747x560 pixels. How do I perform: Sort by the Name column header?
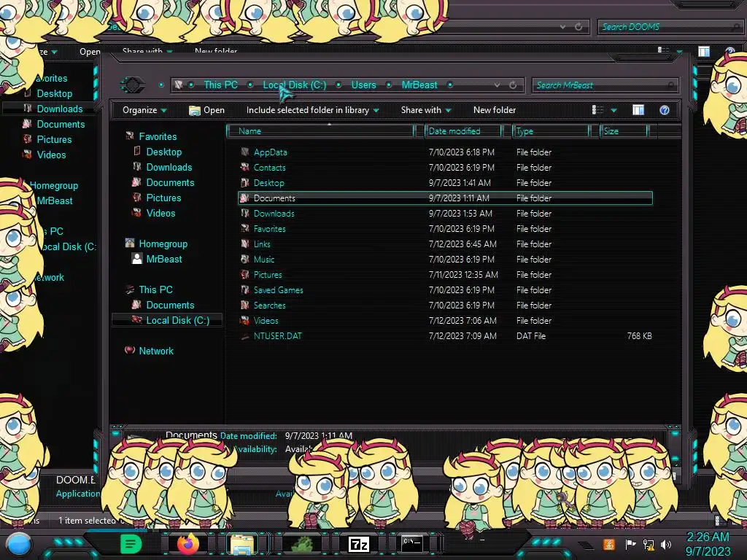coord(320,131)
